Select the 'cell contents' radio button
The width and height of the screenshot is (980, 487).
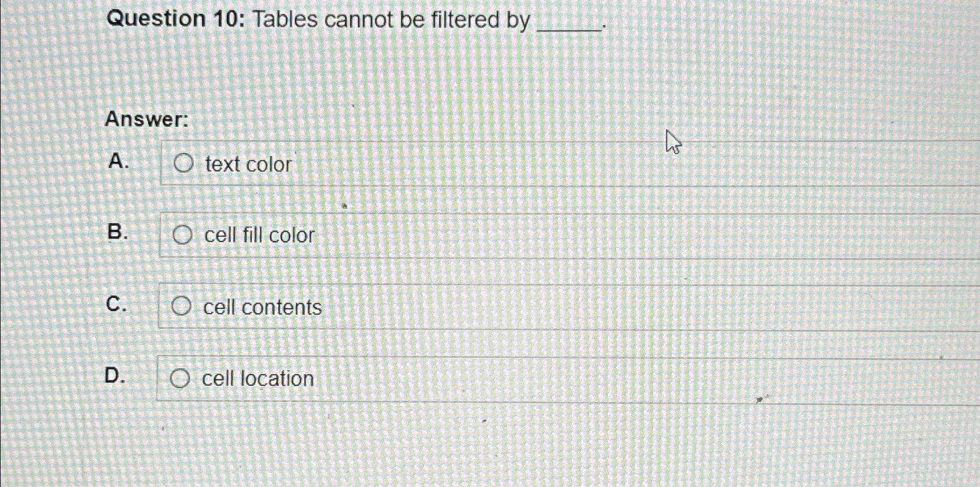[x=183, y=307]
